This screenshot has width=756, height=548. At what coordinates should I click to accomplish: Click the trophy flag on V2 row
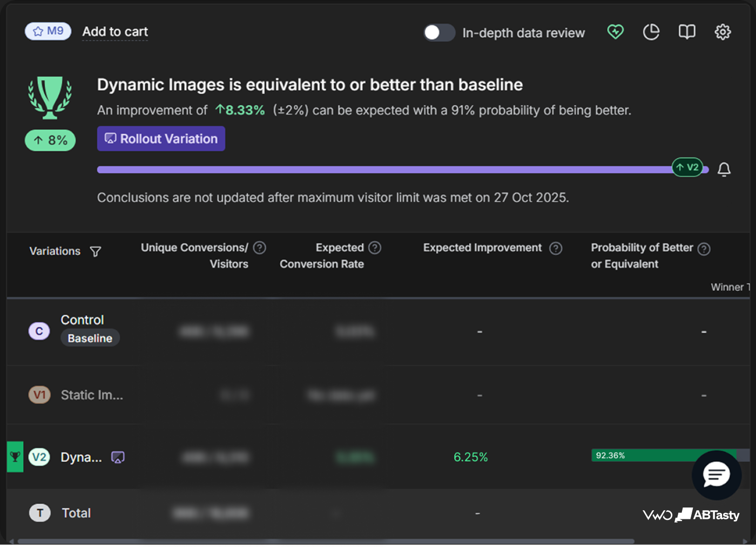click(x=15, y=457)
